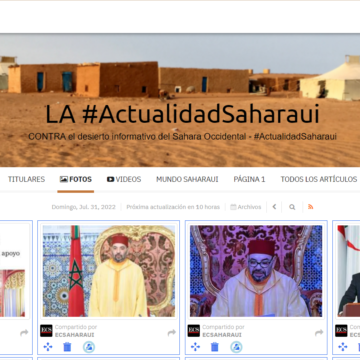This screenshot has height=360, width=360.
Task: Click the ECS logo on the Moroccan flag photo card
Action: [x=46, y=331]
